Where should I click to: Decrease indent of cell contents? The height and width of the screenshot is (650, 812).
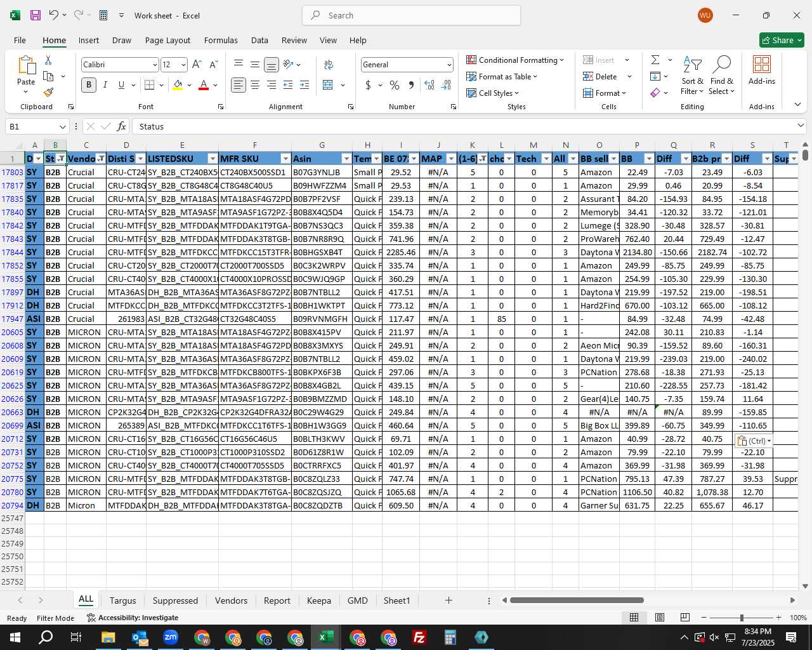point(288,85)
